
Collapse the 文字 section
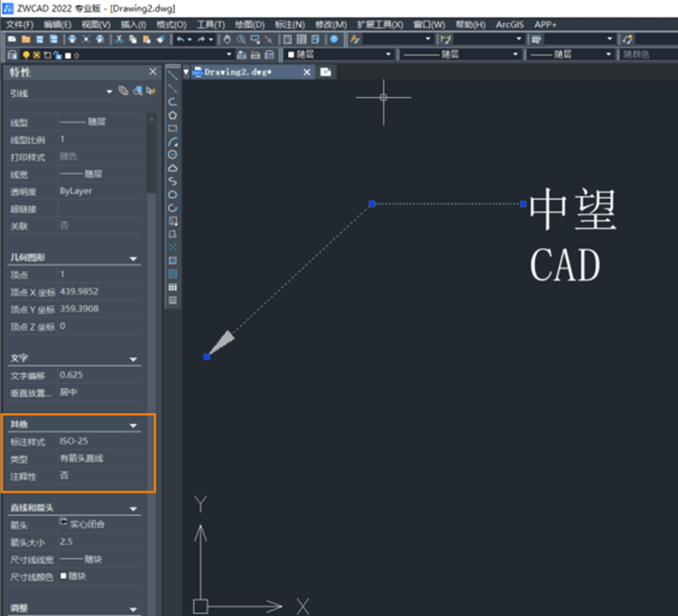[x=133, y=359]
